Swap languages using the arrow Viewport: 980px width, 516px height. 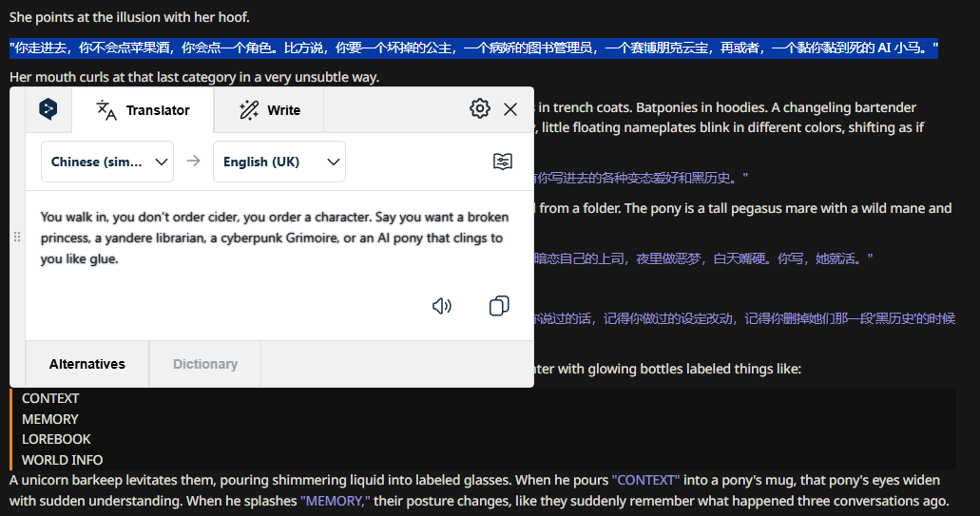point(193,162)
